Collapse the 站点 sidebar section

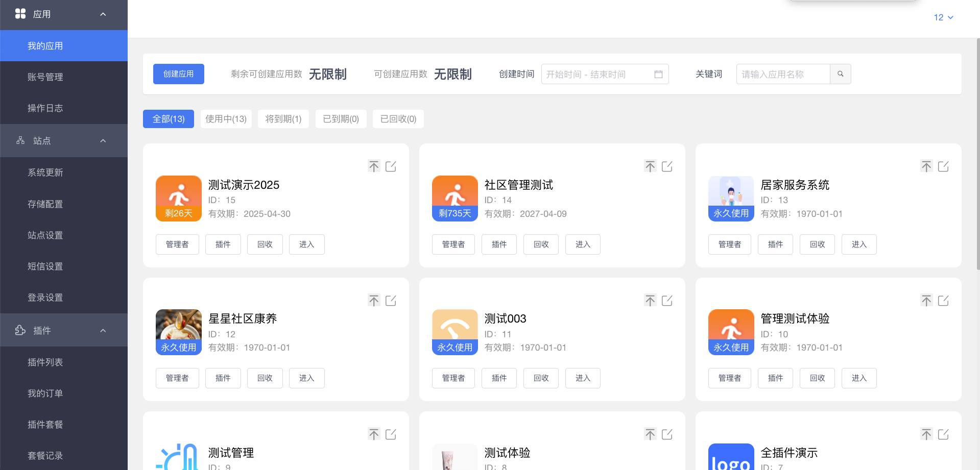click(103, 141)
